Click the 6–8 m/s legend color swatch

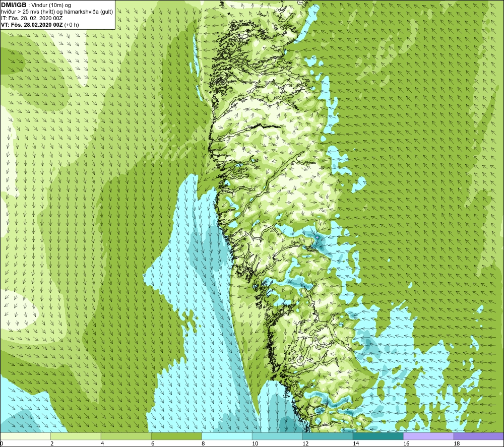(x=176, y=436)
